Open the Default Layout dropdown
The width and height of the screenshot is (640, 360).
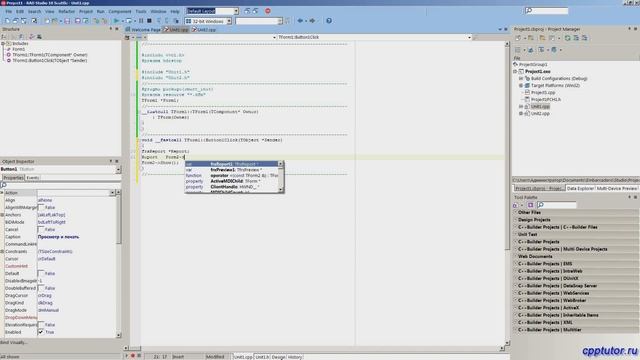(236, 11)
